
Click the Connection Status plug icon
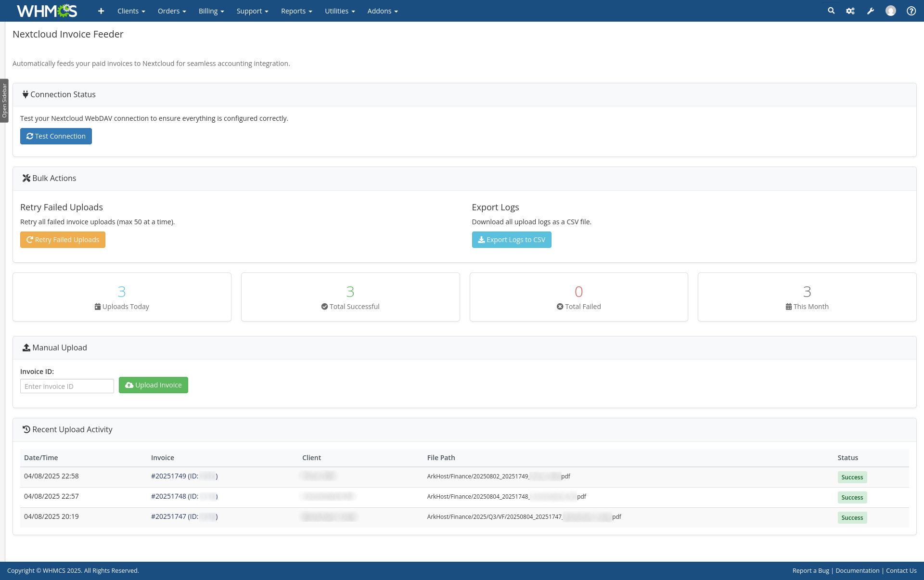26,94
